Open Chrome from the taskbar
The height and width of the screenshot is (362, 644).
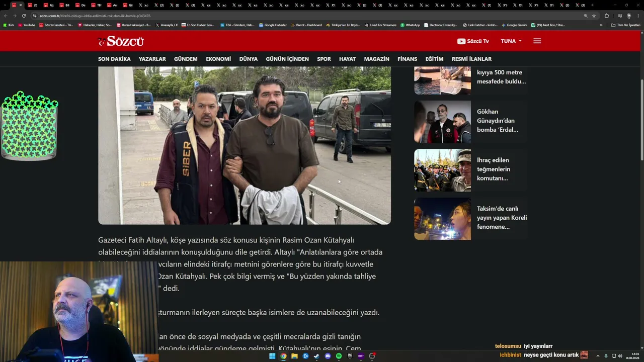[283, 356]
